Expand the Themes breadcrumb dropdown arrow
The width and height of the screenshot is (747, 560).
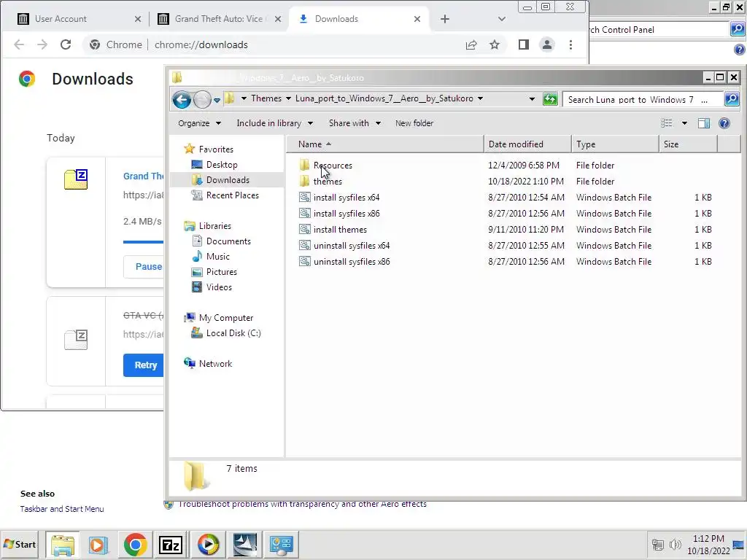288,98
